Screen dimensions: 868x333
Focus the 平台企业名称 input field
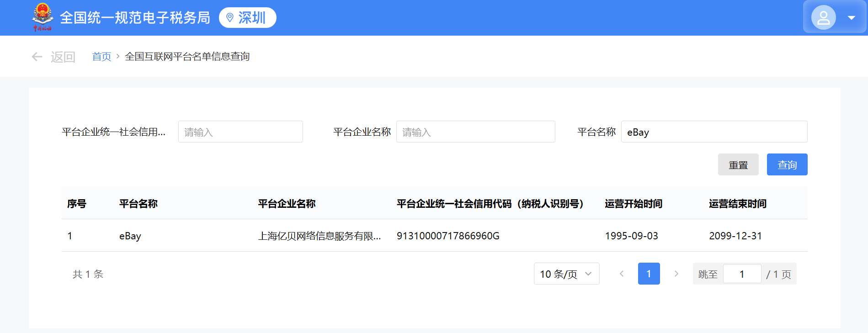[475, 132]
